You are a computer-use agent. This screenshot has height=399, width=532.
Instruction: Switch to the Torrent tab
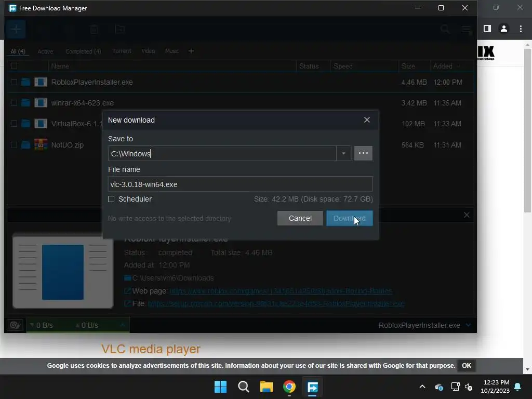[x=122, y=51]
